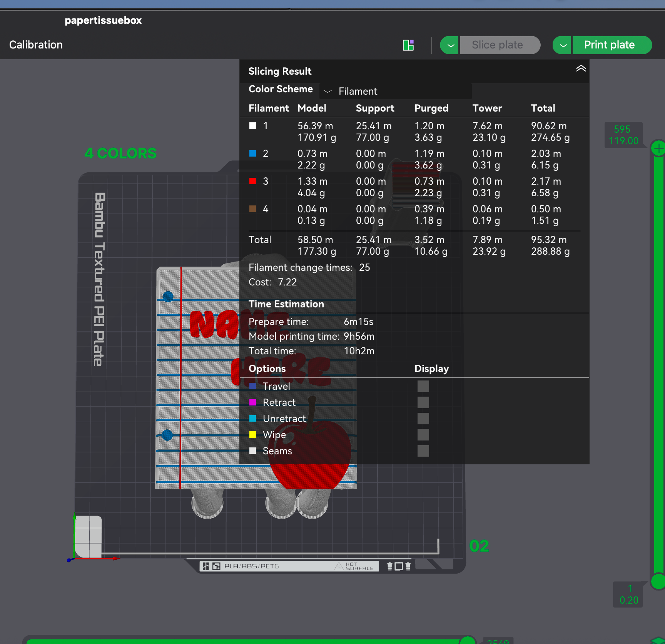The height and width of the screenshot is (644, 665).
Task: Click filament 3 red color swatch
Action: [252, 181]
